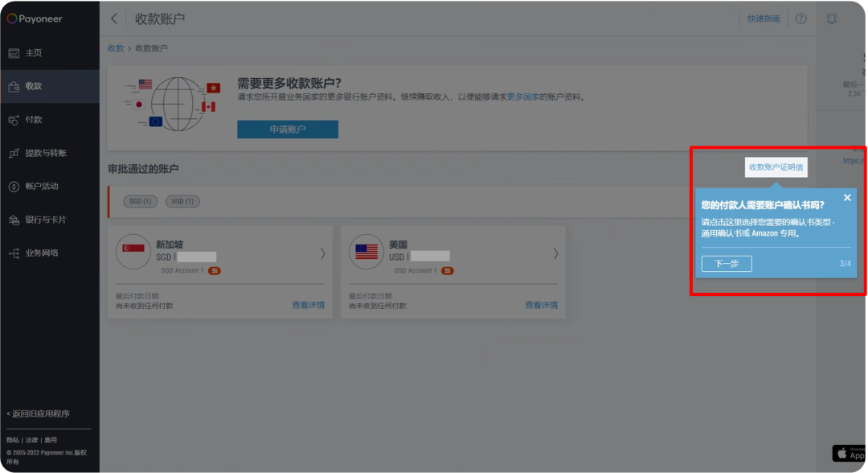The image size is (868, 473).
Task: Open the notifications bell
Action: coord(832,19)
